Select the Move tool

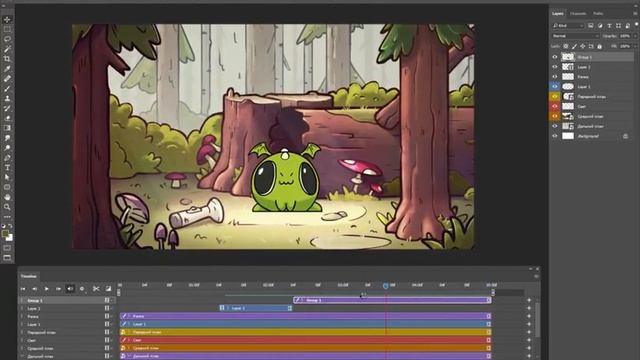(7, 20)
